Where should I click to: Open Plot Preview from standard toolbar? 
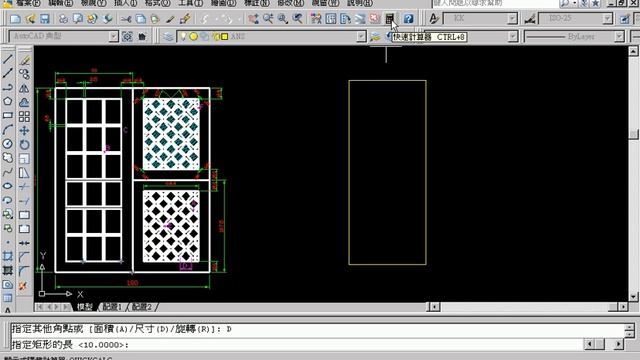78,18
